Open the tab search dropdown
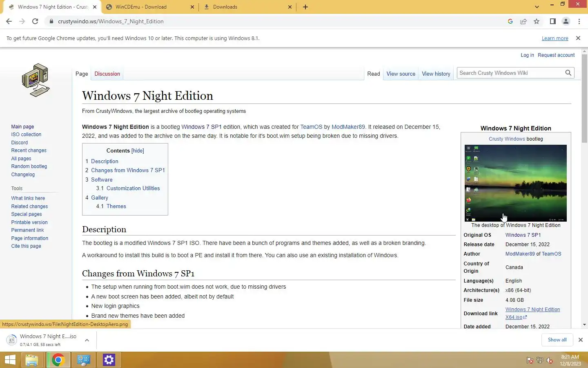 coord(537,7)
